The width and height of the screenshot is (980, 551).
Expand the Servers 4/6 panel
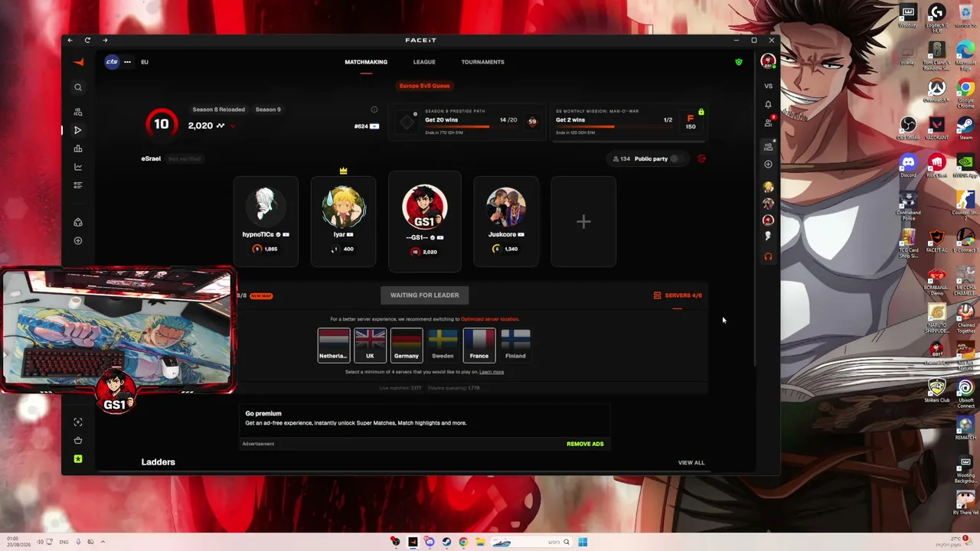tap(678, 295)
